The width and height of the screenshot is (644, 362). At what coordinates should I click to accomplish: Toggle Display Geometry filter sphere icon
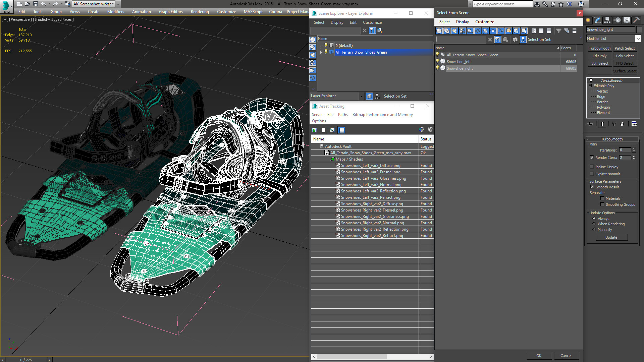[x=439, y=31]
